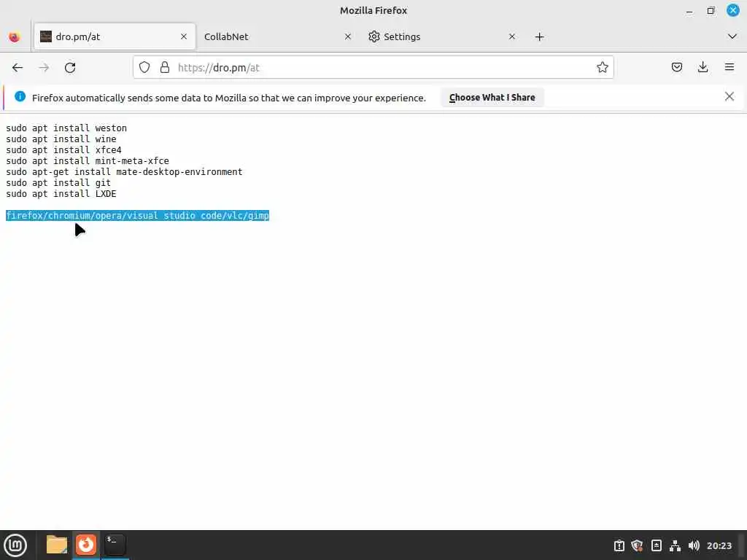Click the Choose What I Share button
This screenshot has height=560, width=747.
[492, 97]
